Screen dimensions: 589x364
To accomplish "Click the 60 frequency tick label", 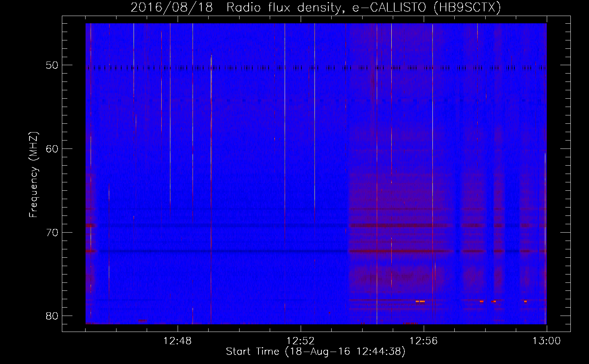I will pos(52,149).
